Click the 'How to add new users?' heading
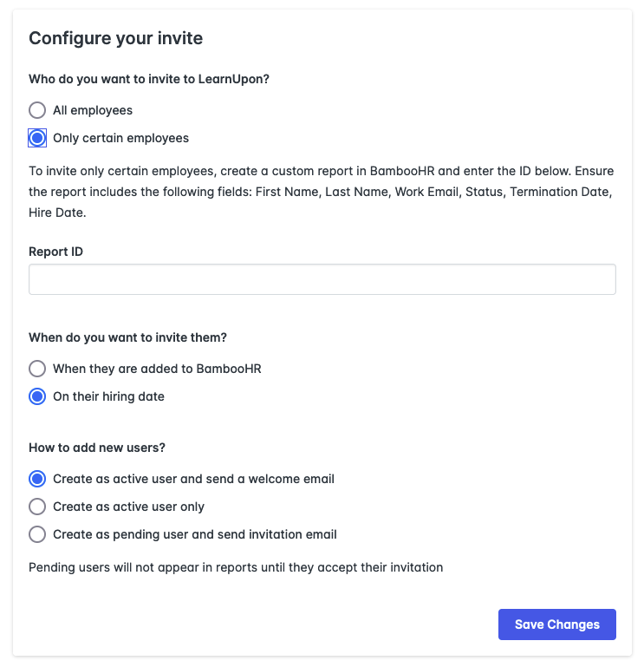This screenshot has width=644, height=667. coord(97,448)
